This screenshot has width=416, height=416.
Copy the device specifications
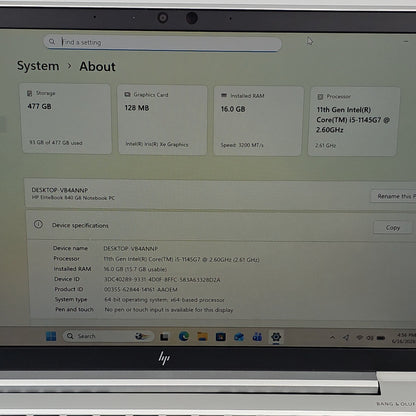(393, 228)
